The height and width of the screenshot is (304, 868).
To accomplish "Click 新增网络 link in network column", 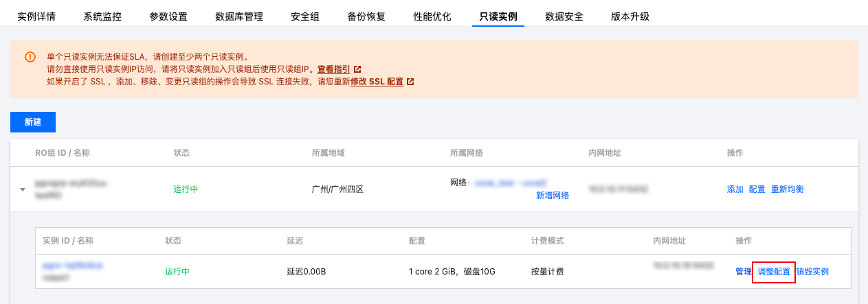I will 553,196.
